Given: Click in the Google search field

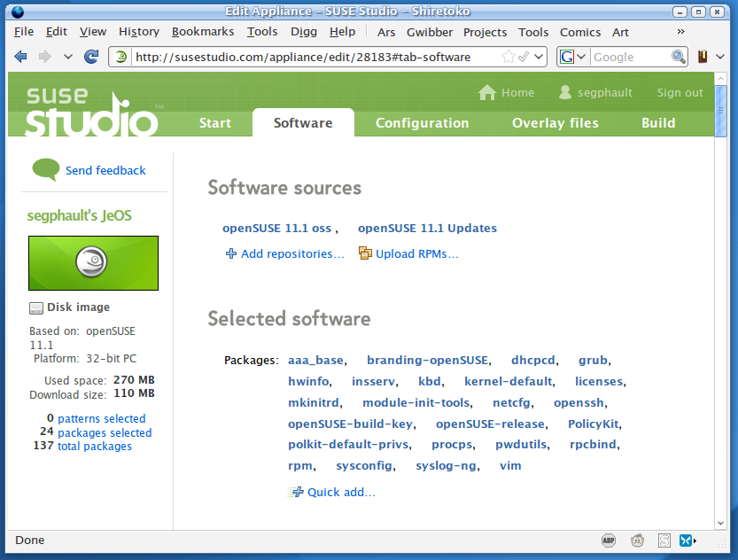Looking at the screenshot, I should (x=631, y=57).
